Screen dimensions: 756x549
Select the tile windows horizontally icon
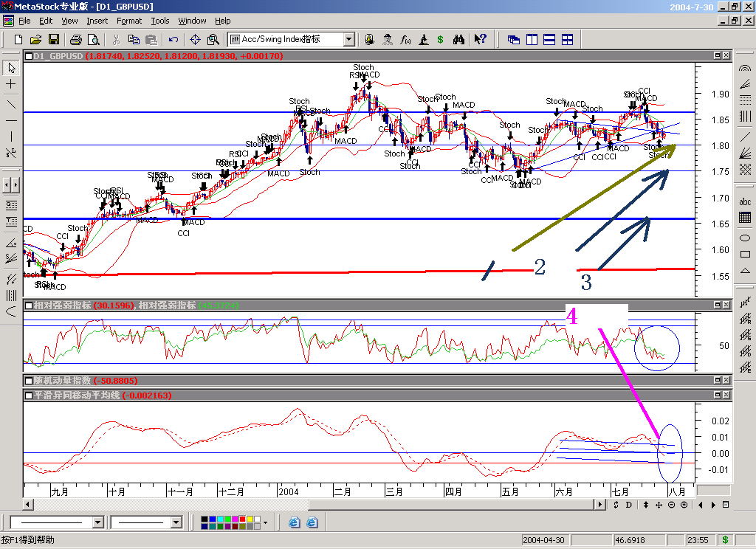[550, 39]
